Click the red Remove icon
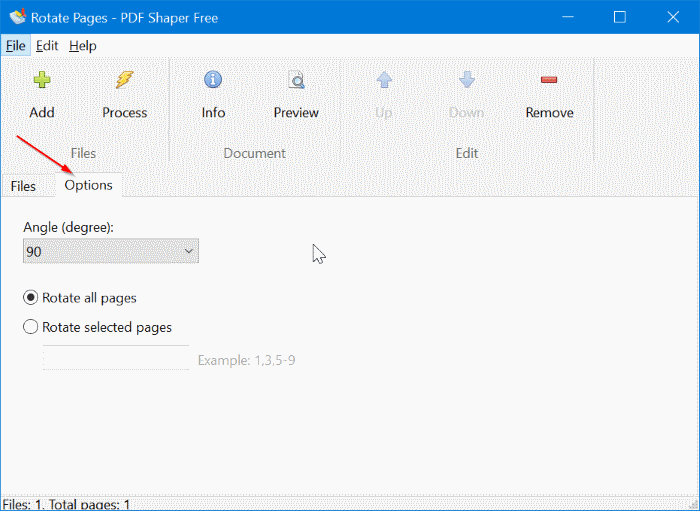700x511 pixels. (549, 80)
